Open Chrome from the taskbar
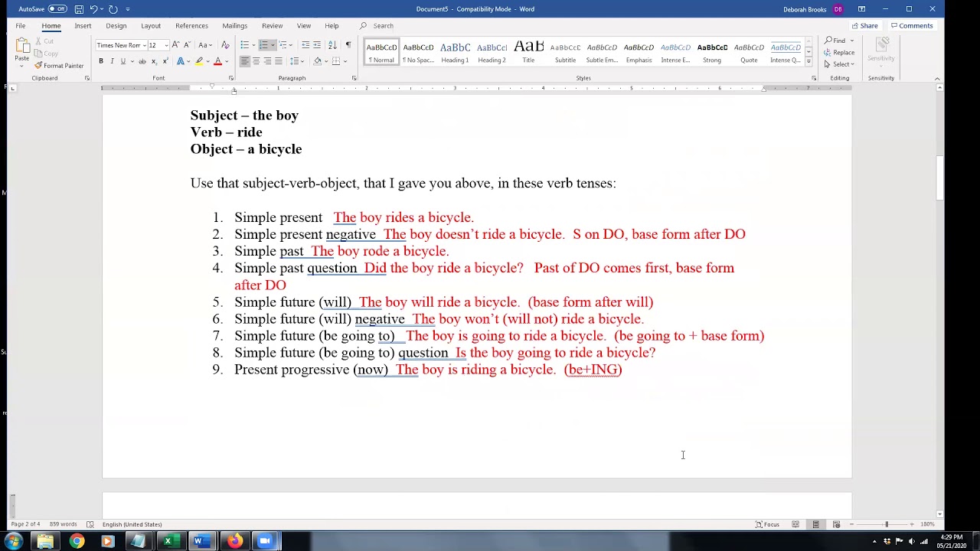Screen dimensions: 980x551 [77, 542]
